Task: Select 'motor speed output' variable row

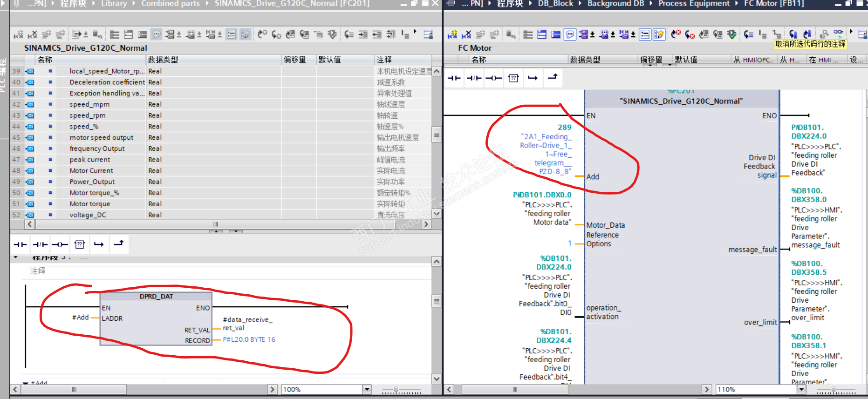Action: coord(222,137)
